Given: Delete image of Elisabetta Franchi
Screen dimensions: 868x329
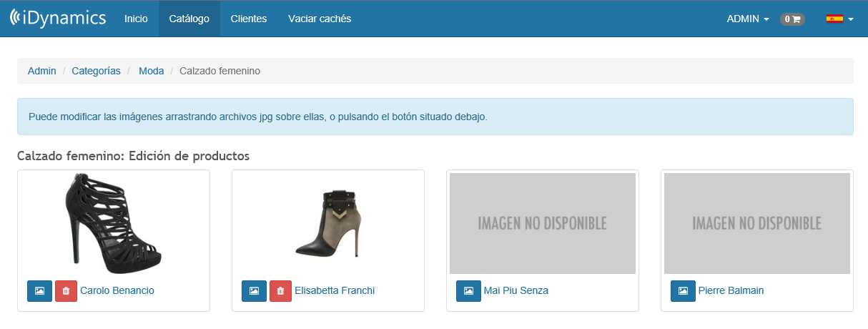Looking at the screenshot, I should coord(280,291).
